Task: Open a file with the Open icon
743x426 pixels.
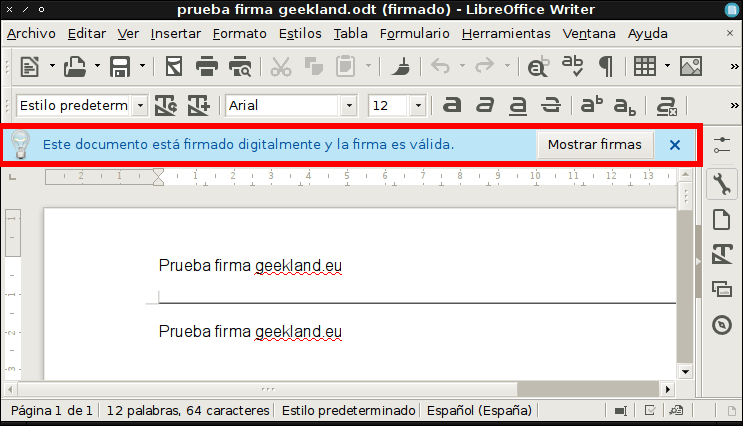Action: (75, 66)
